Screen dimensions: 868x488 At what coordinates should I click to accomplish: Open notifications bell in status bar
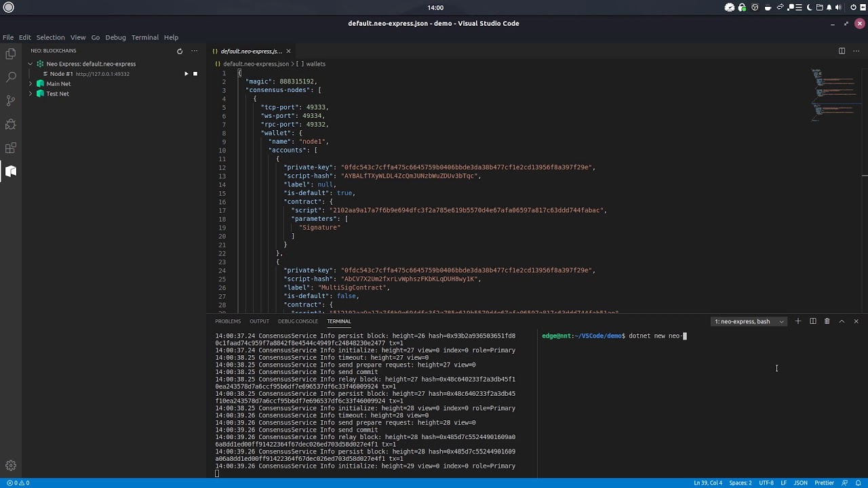858,483
